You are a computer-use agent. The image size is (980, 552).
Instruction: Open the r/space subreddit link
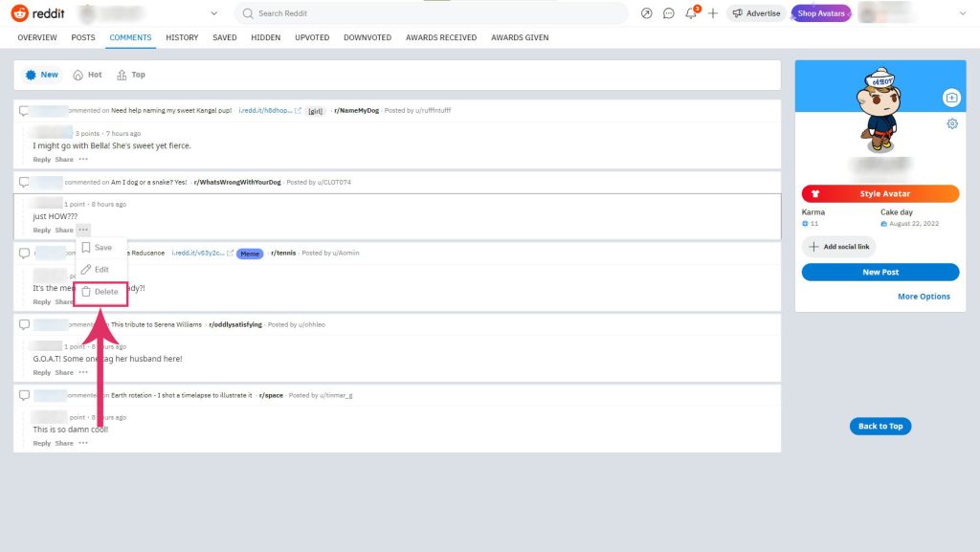pos(271,395)
